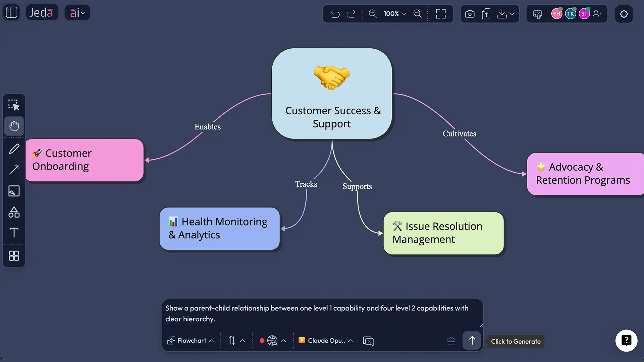644x362 pixels.
Task: Click the red recording dot indicator
Action: (x=262, y=341)
